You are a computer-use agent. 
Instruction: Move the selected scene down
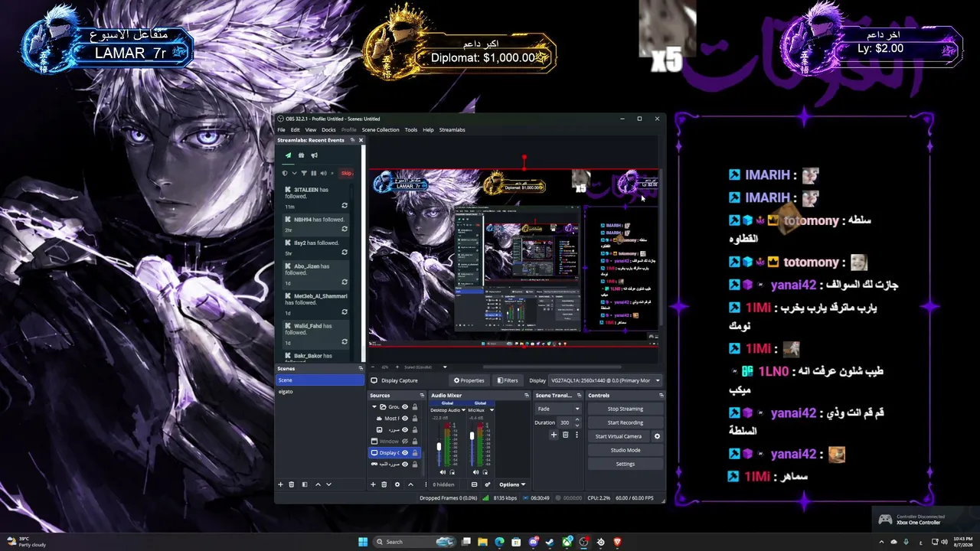(x=329, y=484)
